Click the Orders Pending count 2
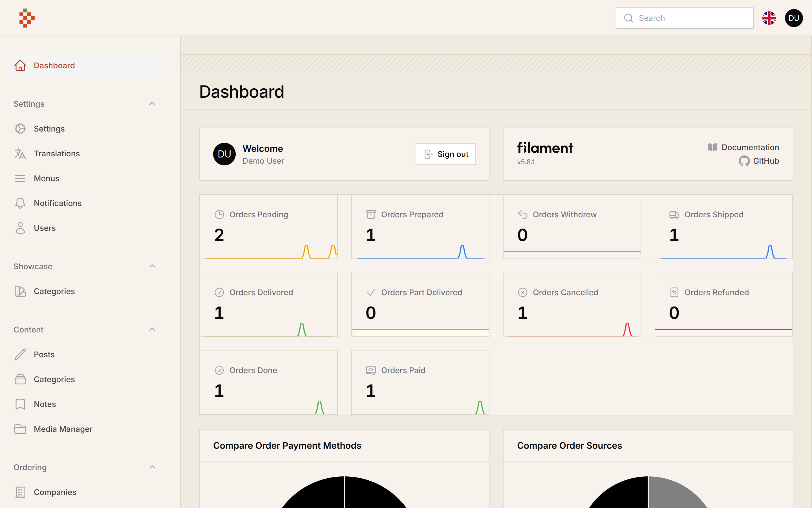 point(219,235)
